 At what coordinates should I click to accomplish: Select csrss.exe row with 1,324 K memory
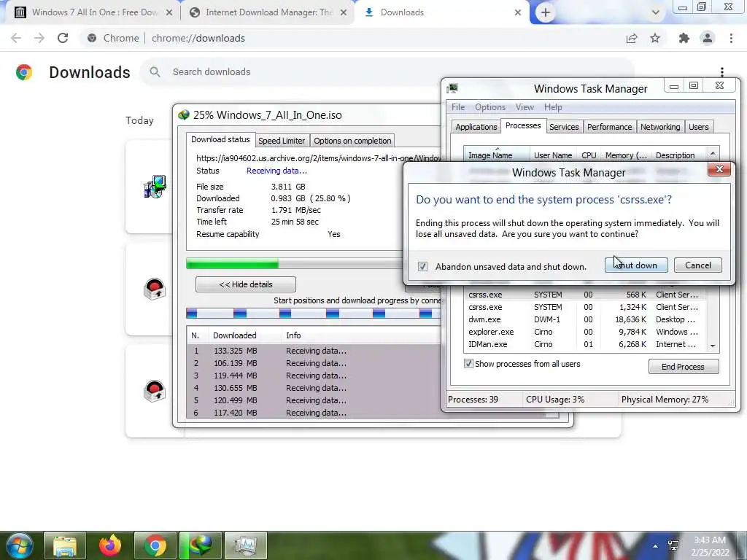coord(585,307)
